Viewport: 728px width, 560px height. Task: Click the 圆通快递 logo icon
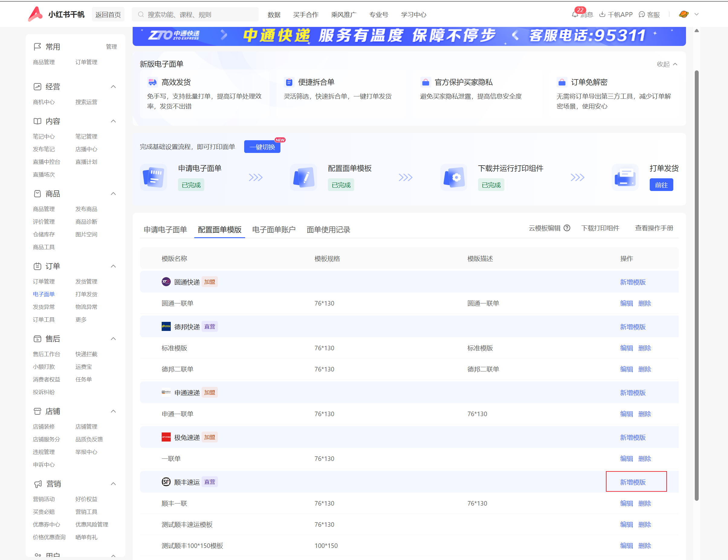[x=166, y=282]
